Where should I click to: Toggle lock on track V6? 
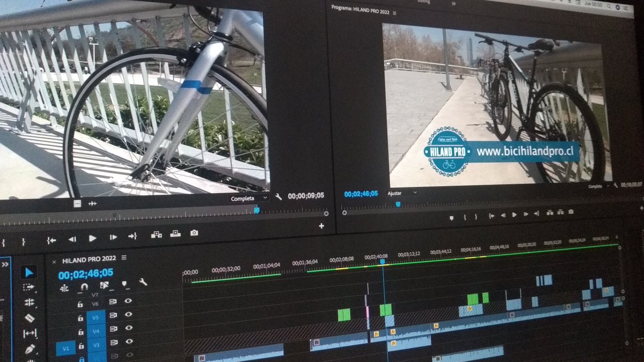point(80,304)
